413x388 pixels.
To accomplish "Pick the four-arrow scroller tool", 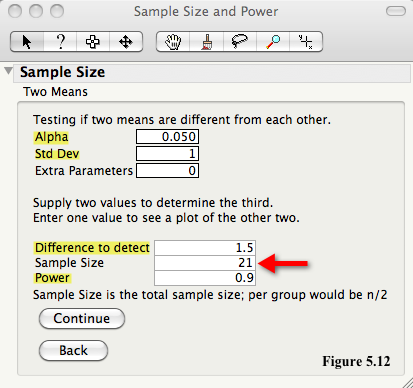I will [x=126, y=42].
